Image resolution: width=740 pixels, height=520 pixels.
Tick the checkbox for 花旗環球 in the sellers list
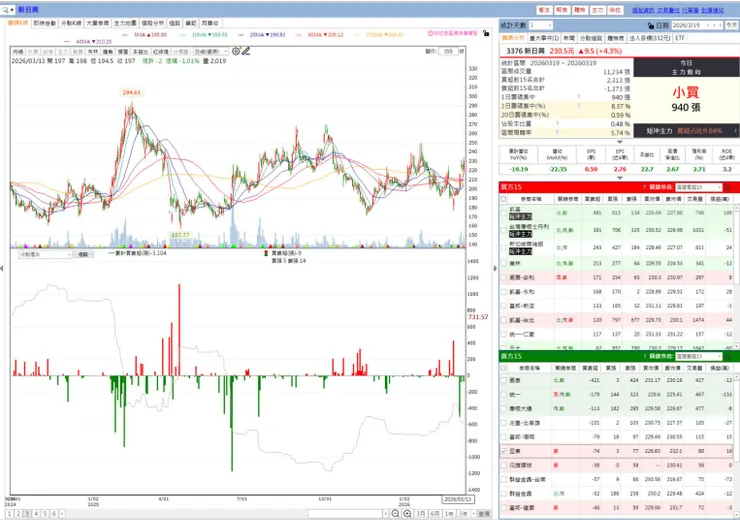click(504, 465)
